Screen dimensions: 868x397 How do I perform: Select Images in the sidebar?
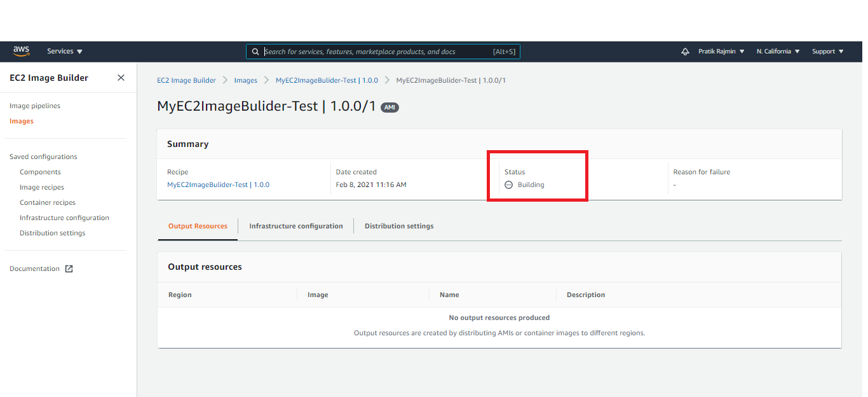tap(22, 121)
